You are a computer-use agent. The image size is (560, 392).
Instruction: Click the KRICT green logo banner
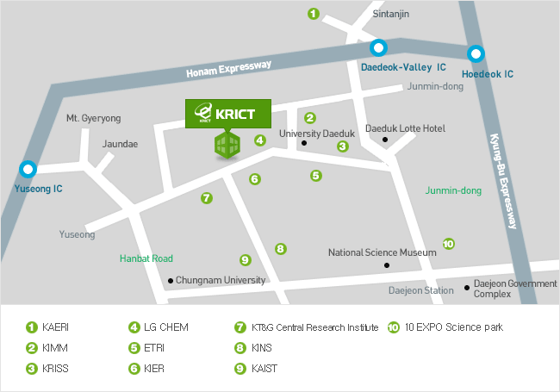tap(228, 114)
